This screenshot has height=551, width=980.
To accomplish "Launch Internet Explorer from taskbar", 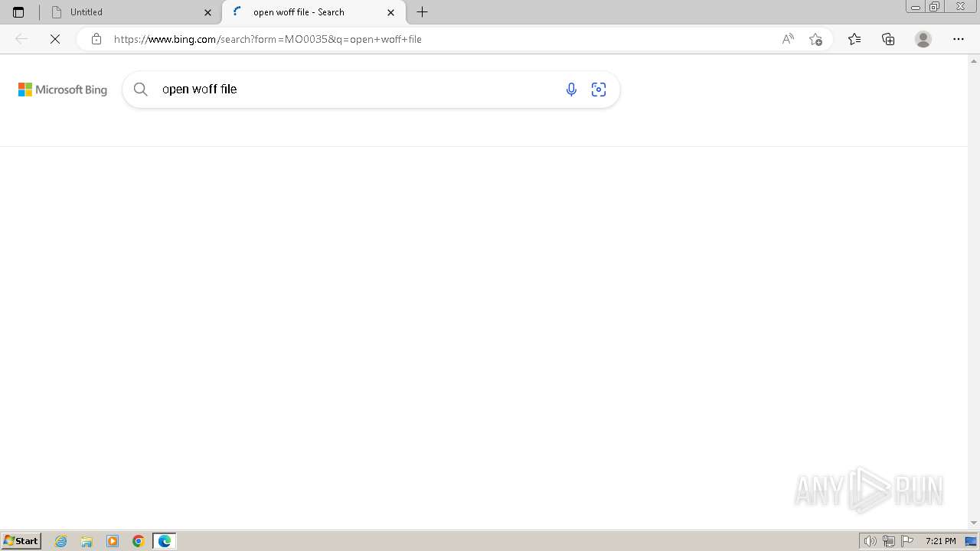I will pos(61,541).
